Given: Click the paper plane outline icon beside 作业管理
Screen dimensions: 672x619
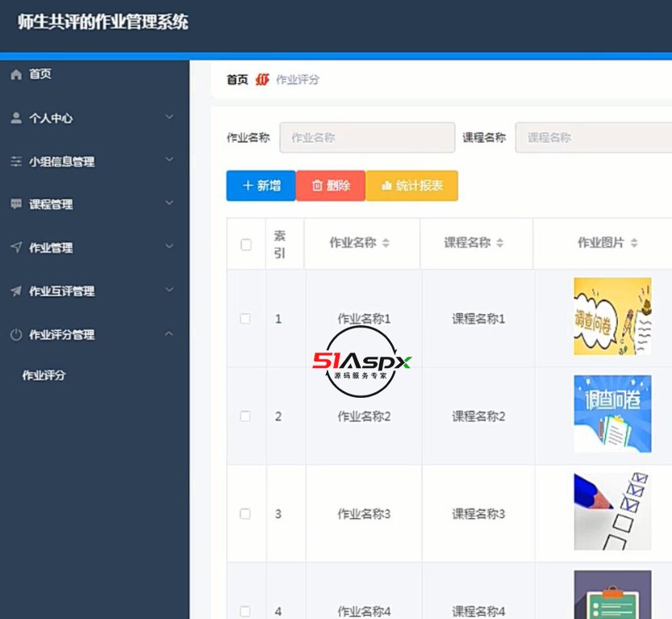Looking at the screenshot, I should pos(16,247).
